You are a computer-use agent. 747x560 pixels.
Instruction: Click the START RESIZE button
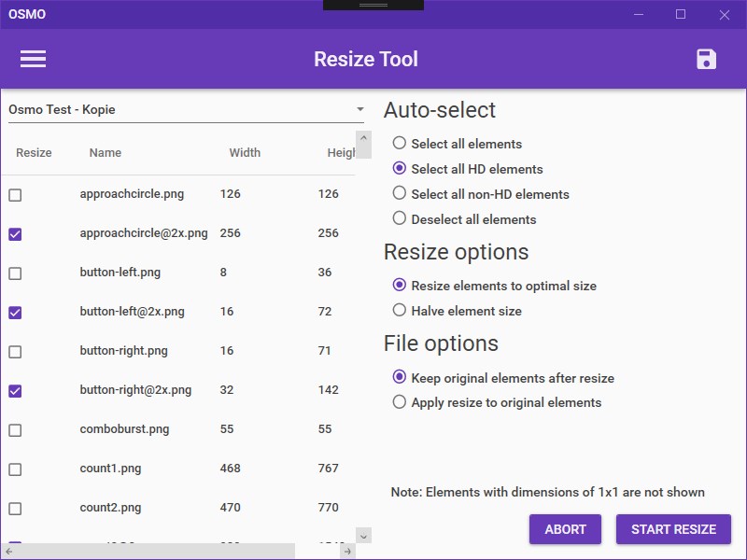click(673, 529)
